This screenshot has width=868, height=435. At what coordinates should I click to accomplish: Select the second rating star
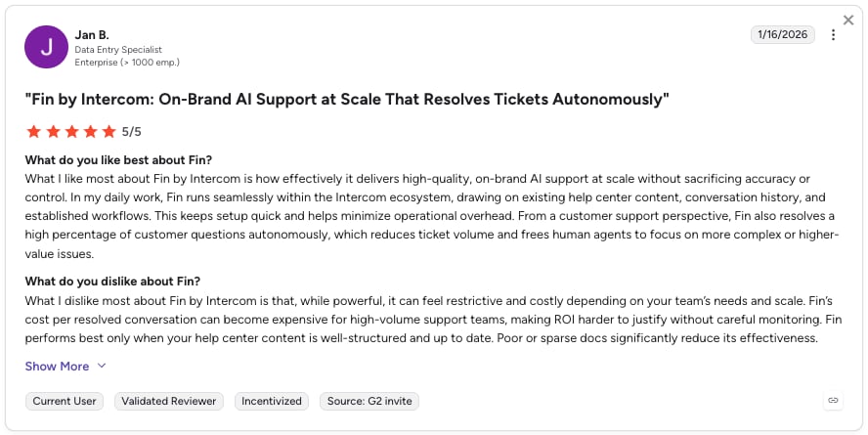pos(53,132)
